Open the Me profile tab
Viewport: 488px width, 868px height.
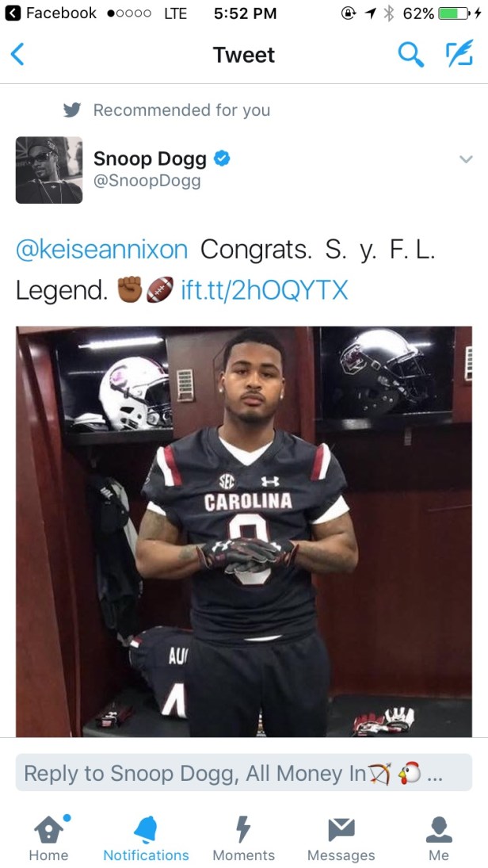coord(439,838)
